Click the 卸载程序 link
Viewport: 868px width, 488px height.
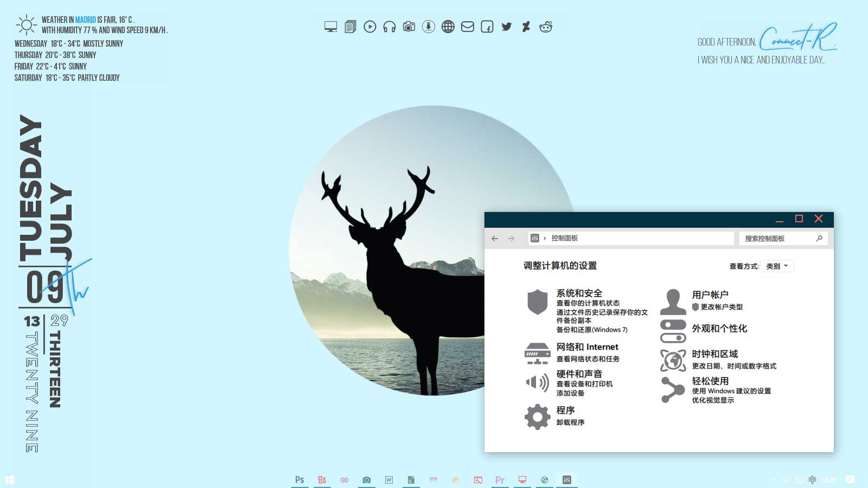(x=570, y=422)
